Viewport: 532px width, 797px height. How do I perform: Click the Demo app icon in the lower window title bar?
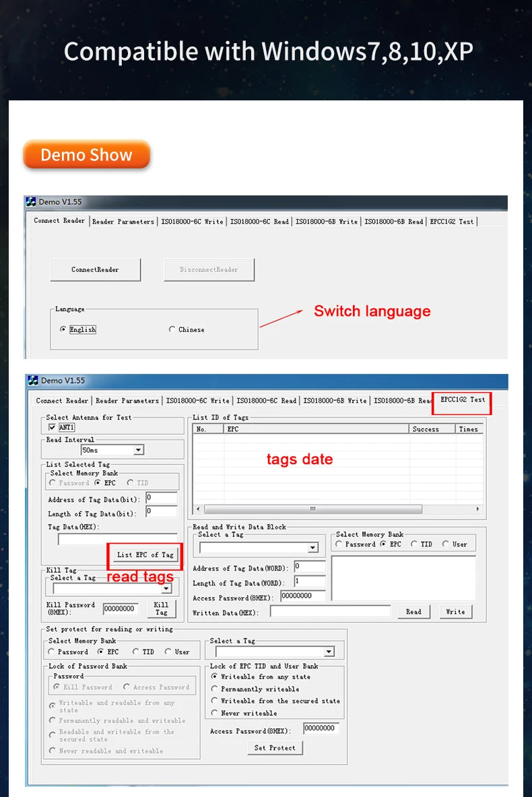[x=32, y=381]
